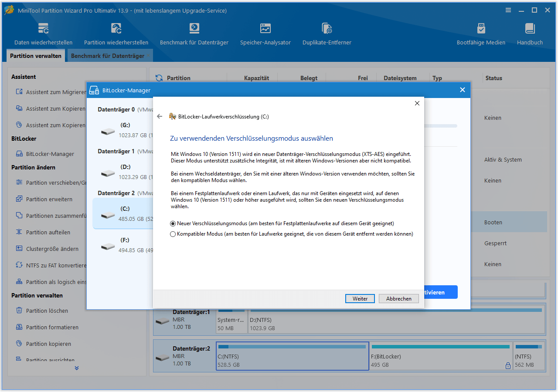The image size is (558, 392).
Task: Click Datenträger:2 disk icon in disk map
Action: tap(162, 358)
